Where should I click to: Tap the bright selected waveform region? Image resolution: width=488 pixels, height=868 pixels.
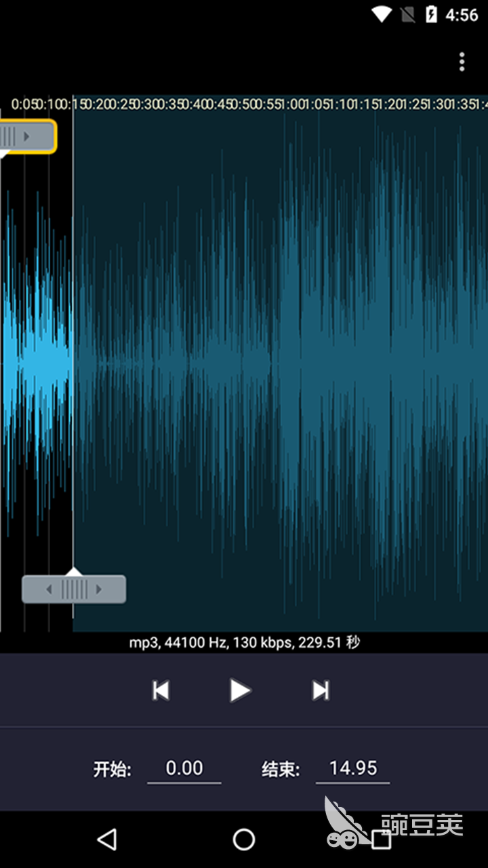click(x=37, y=359)
